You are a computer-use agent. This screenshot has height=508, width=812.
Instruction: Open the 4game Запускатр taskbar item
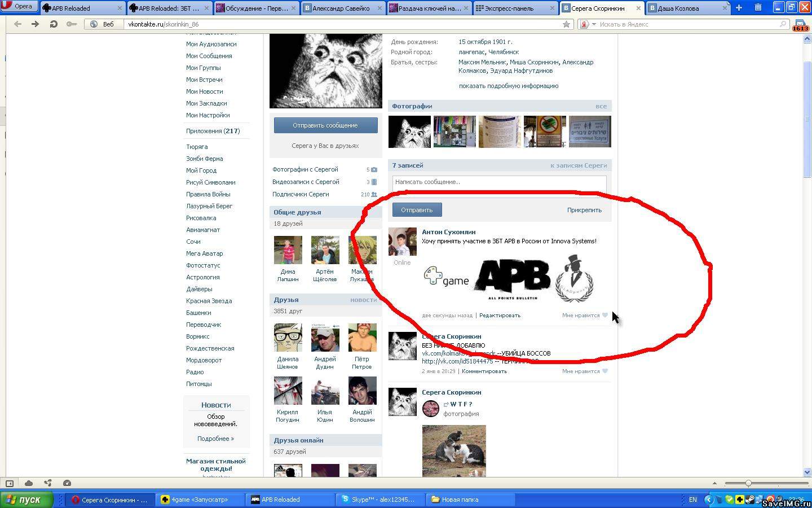pyautogui.click(x=201, y=500)
